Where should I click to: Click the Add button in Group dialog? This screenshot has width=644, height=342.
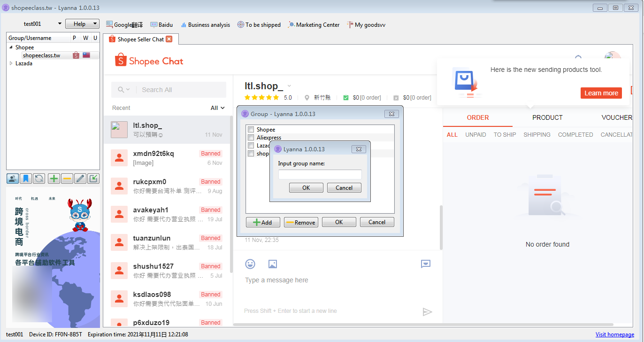[x=263, y=222]
